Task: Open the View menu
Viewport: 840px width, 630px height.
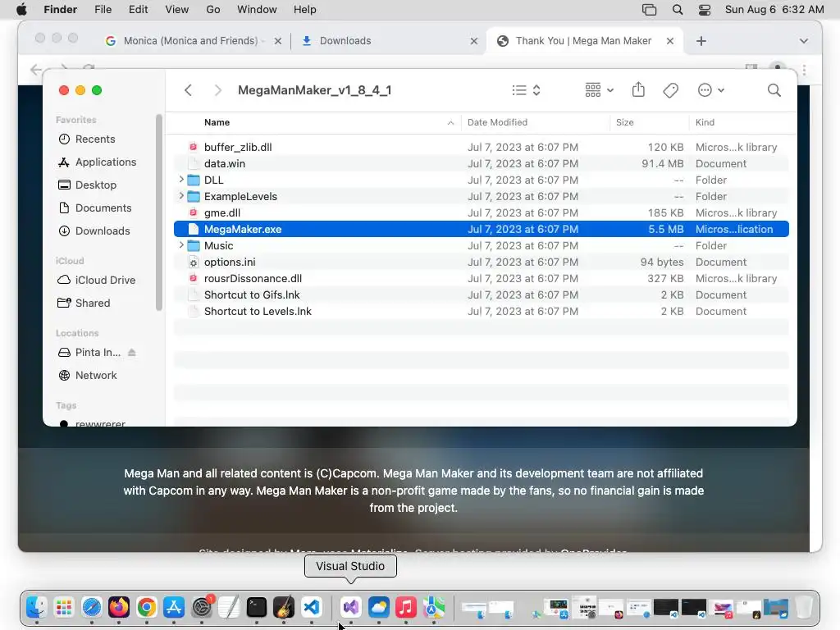Action: click(x=177, y=10)
